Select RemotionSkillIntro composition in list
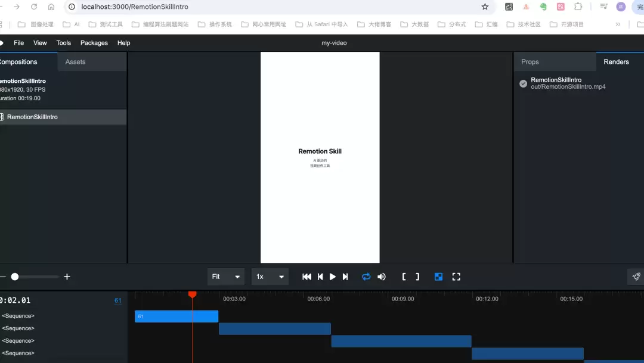The image size is (644, 363). click(x=63, y=117)
